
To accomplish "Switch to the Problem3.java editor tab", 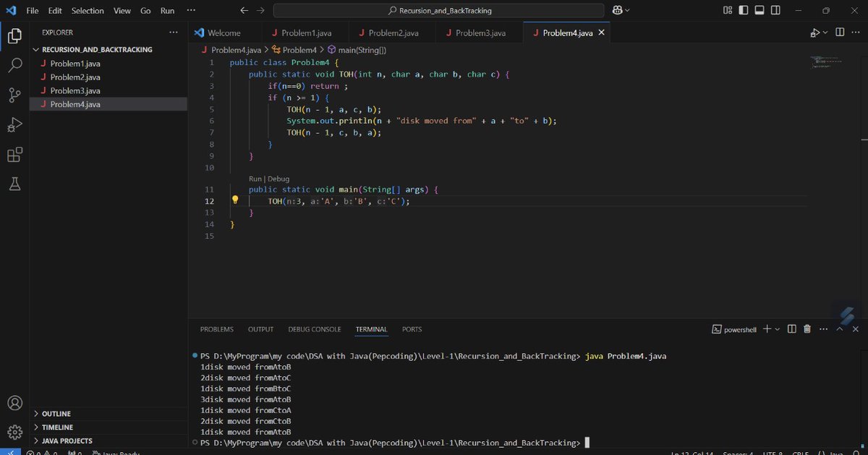I will click(479, 33).
